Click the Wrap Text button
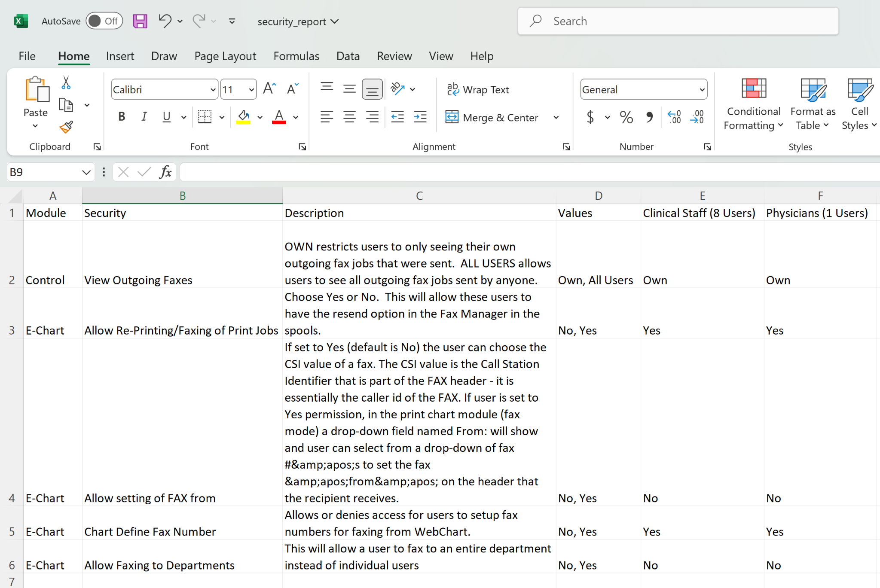The width and height of the screenshot is (880, 588). (478, 89)
